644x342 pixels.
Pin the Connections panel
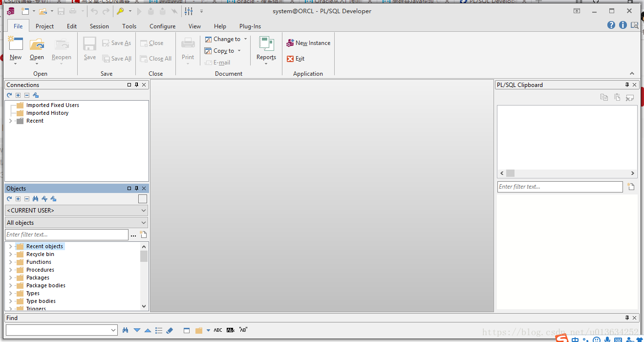coord(137,85)
